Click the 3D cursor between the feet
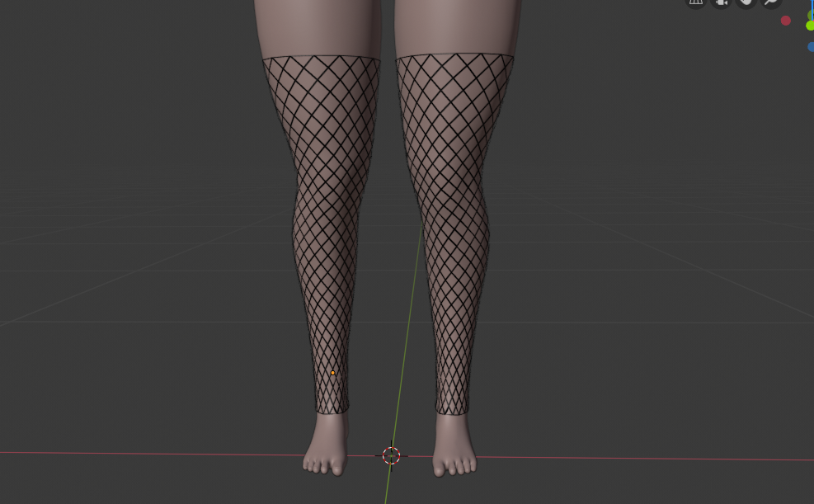 click(x=392, y=455)
